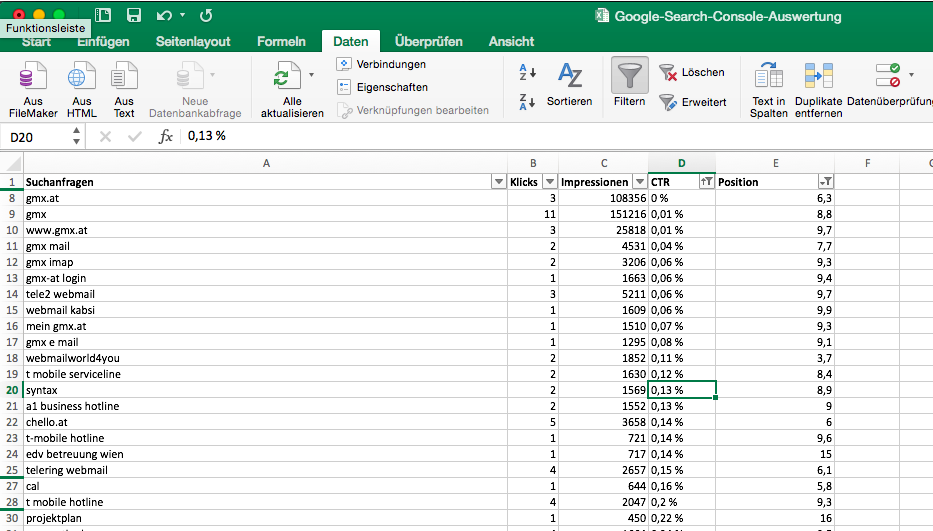Click Duplikate entfernen icon
The image size is (933, 531).
click(x=818, y=77)
